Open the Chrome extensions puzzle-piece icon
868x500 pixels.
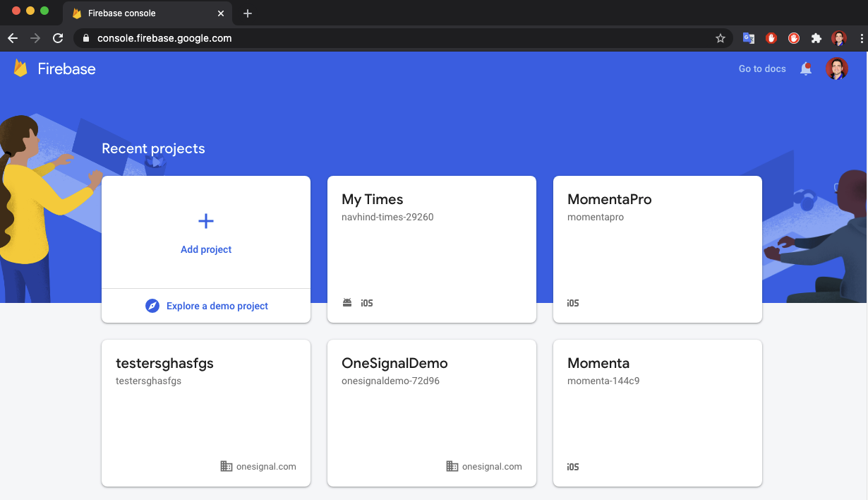coord(816,38)
